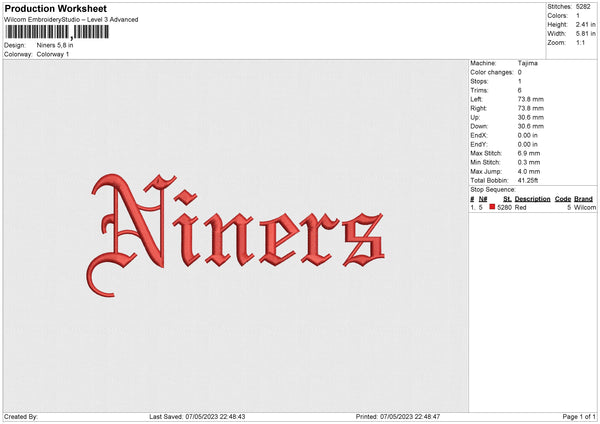Click the Last Saved timestamp '07/05/2023 22:48:43'
This screenshot has width=600, height=424.
coord(215,417)
